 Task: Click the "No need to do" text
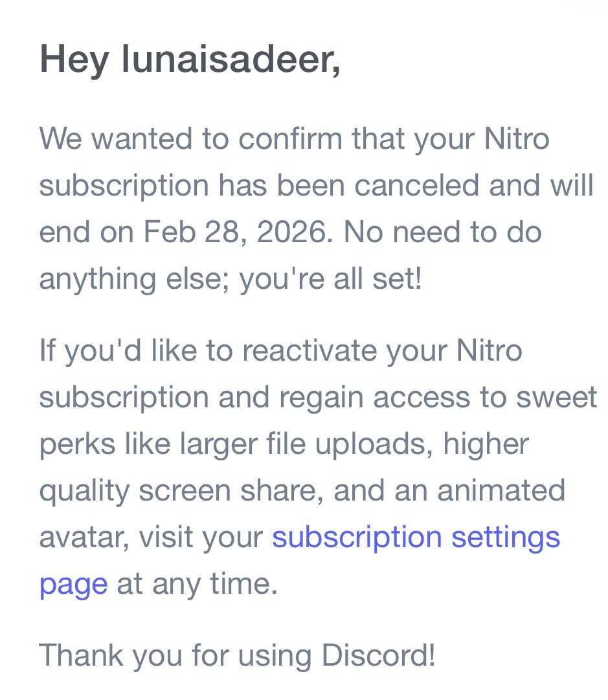click(x=442, y=232)
